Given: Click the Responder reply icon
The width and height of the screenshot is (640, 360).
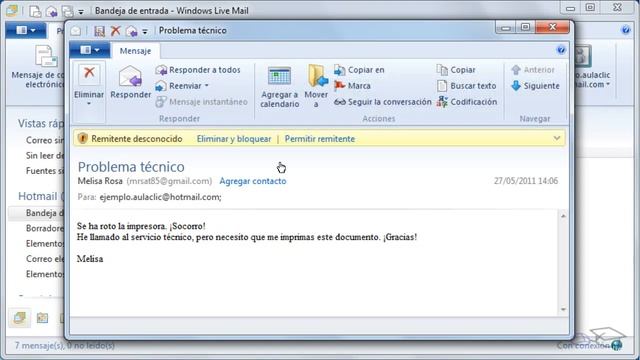Looking at the screenshot, I should tap(130, 76).
